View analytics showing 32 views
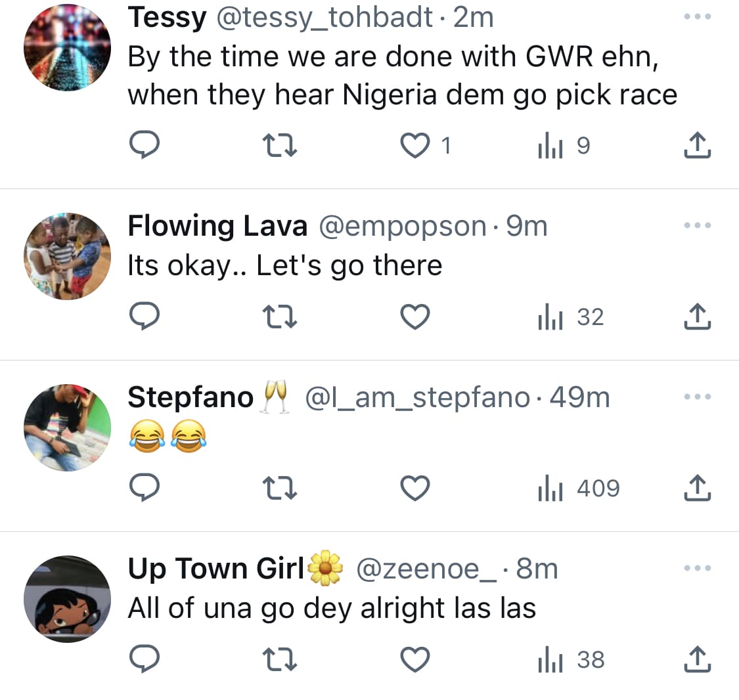 pyautogui.click(x=570, y=317)
